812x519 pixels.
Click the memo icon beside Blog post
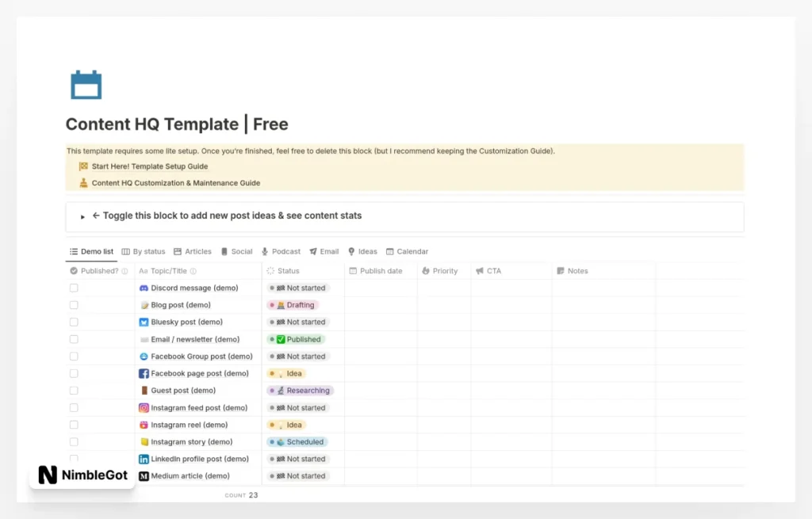(x=144, y=305)
